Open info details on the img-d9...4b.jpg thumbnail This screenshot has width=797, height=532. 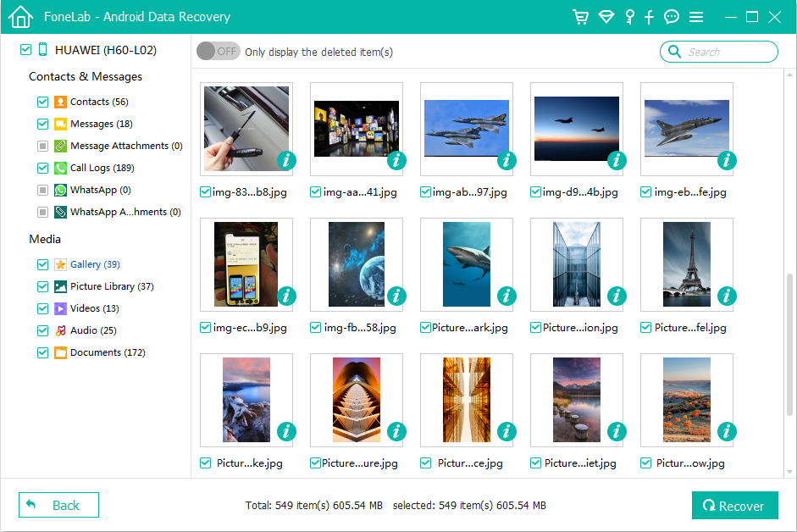pos(616,160)
